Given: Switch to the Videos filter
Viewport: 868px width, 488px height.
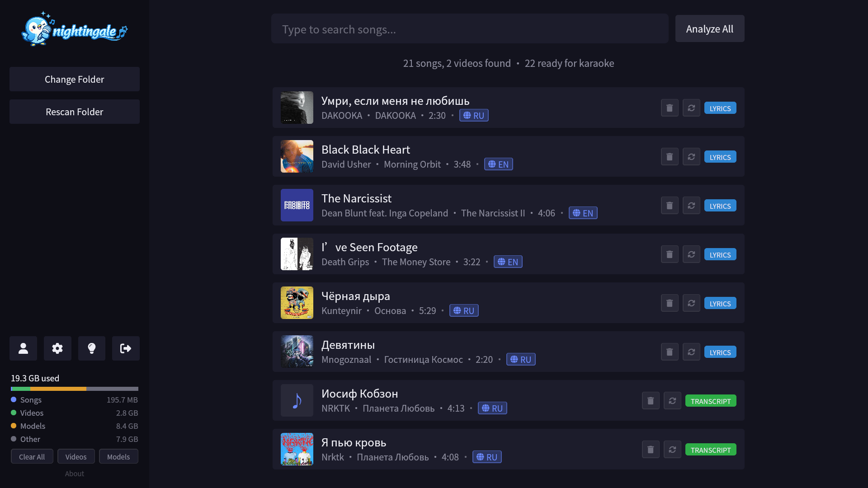Looking at the screenshot, I should point(76,456).
